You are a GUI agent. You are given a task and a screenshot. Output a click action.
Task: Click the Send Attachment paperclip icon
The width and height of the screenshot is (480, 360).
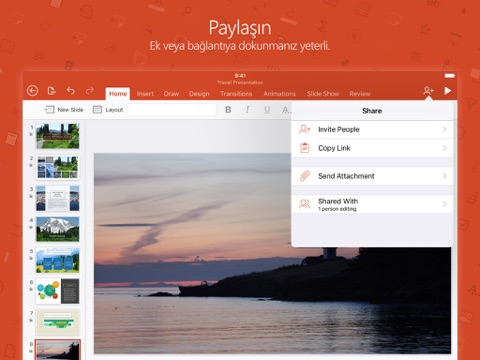305,176
